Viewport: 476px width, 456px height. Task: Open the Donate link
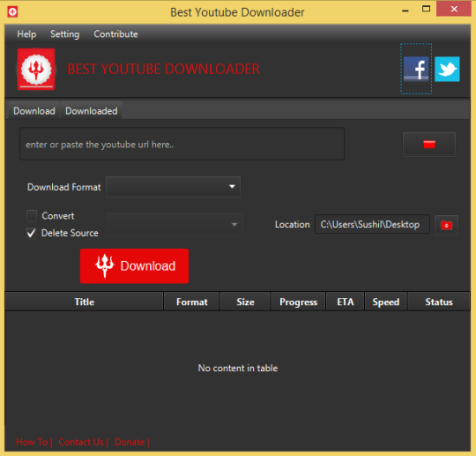(130, 442)
